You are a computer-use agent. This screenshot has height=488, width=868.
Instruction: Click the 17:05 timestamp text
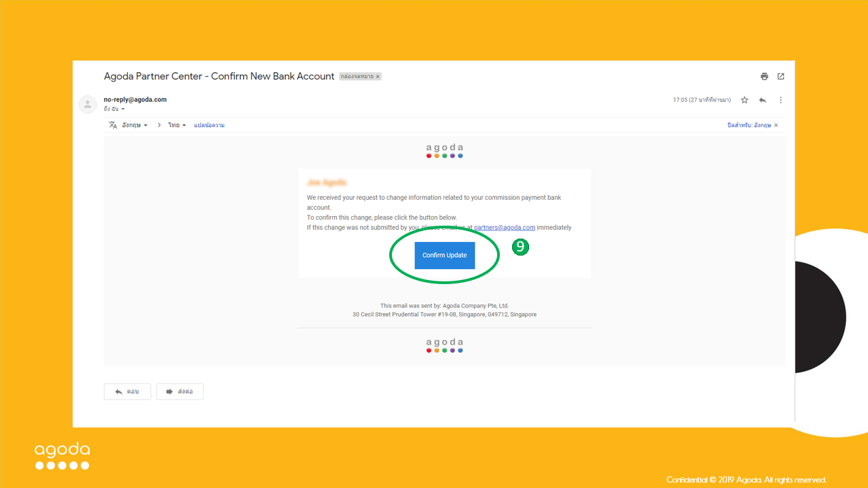702,100
